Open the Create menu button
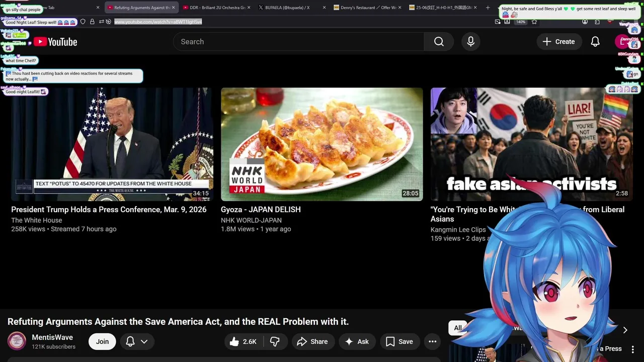This screenshot has width=644, height=362. 558,42
